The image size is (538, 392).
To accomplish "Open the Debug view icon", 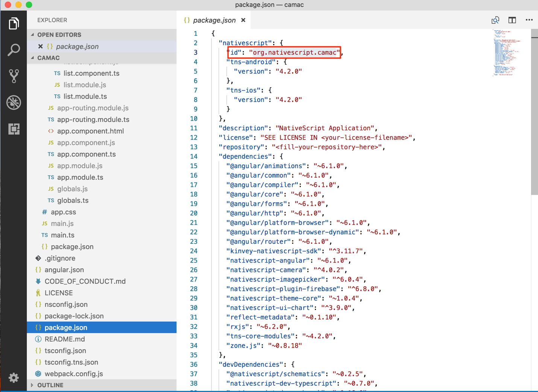I will (14, 102).
